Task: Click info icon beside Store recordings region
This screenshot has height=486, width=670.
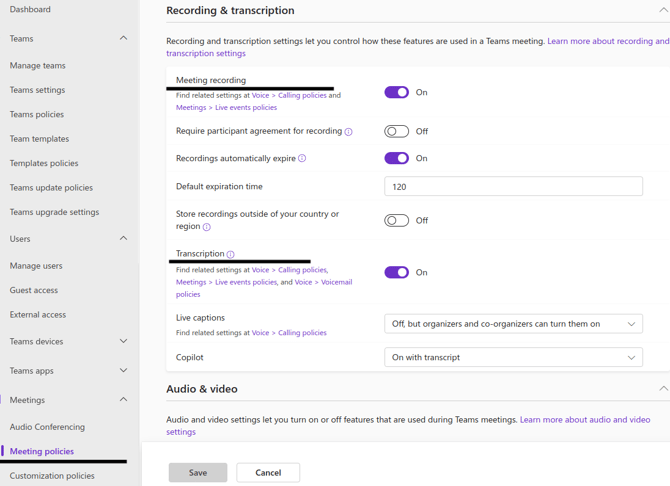Action: (206, 227)
